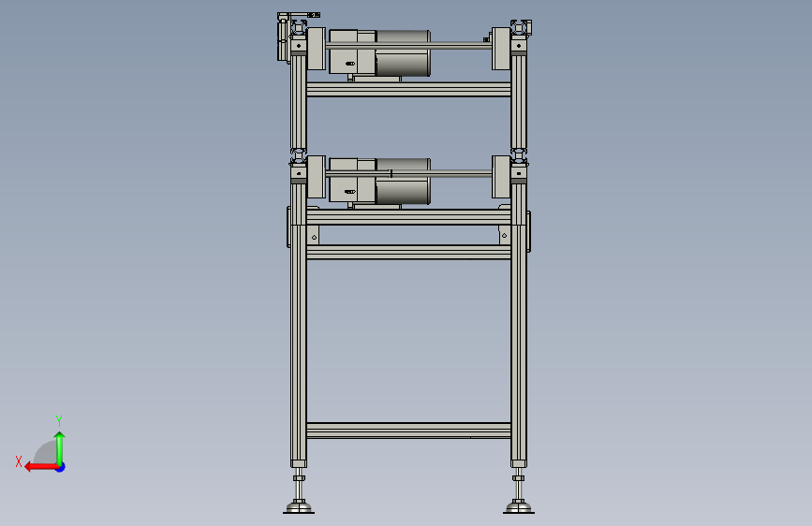Click the green Y axis arrow of the triad
This screenshot has height=526, width=812.
[x=60, y=447]
